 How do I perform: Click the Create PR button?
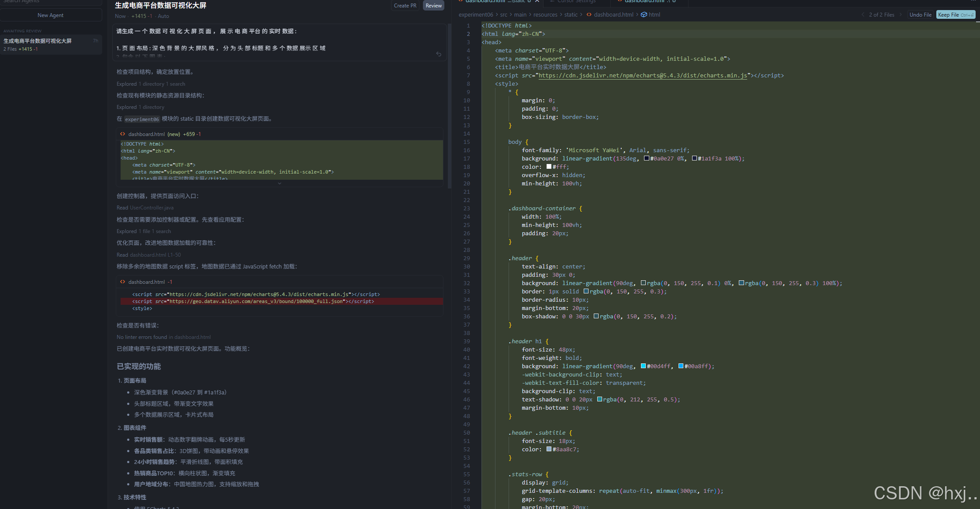pos(405,6)
